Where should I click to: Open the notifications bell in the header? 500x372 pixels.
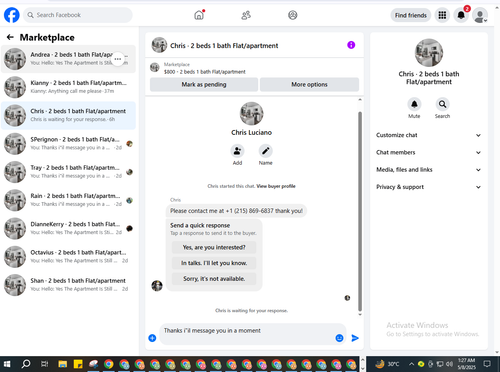tap(461, 15)
